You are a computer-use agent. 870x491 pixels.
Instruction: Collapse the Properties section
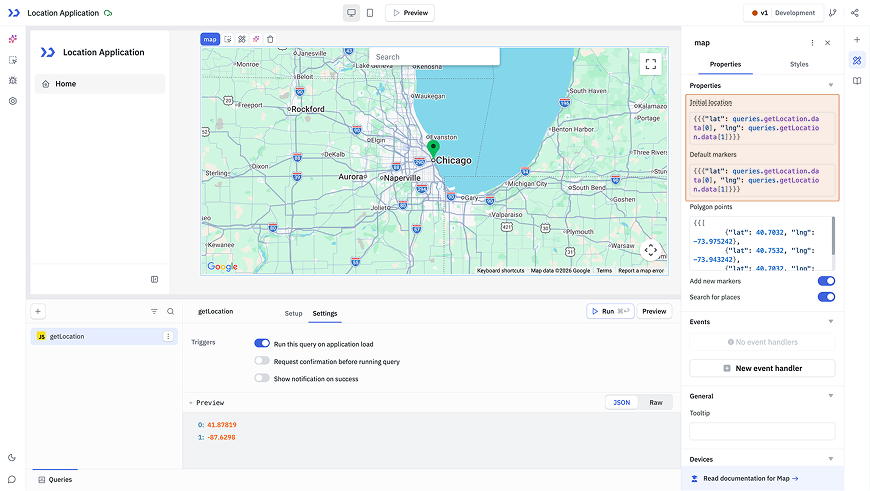(x=831, y=85)
